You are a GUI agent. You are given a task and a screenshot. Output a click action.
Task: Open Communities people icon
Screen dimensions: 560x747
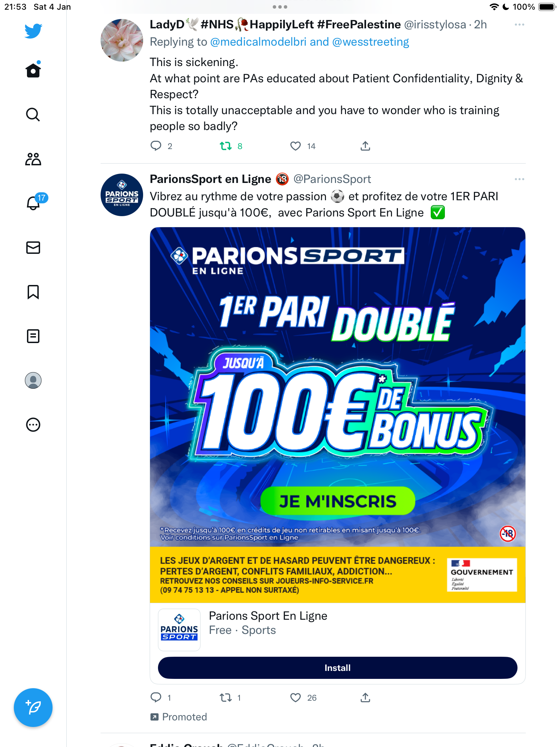pos(33,159)
